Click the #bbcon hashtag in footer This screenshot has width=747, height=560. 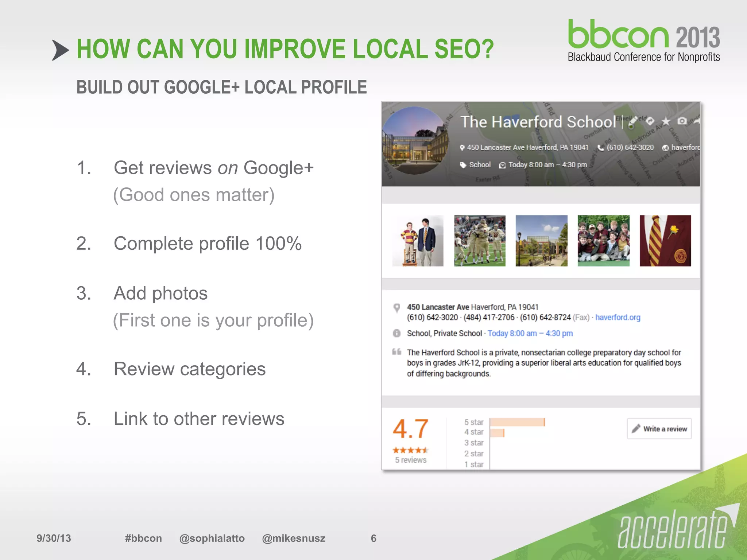coord(143,538)
